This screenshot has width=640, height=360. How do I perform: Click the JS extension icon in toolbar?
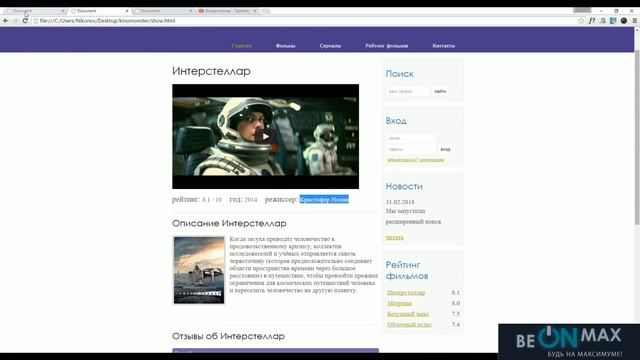click(602, 20)
